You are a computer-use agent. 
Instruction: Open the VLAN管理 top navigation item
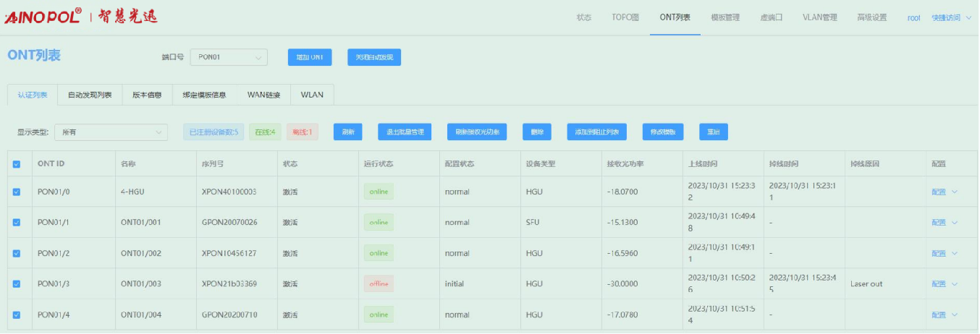(819, 17)
